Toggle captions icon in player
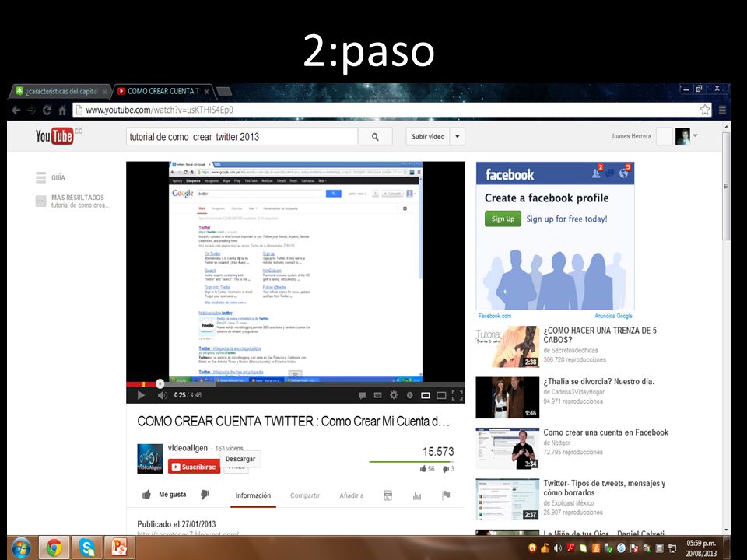The width and height of the screenshot is (747, 560). click(x=378, y=395)
